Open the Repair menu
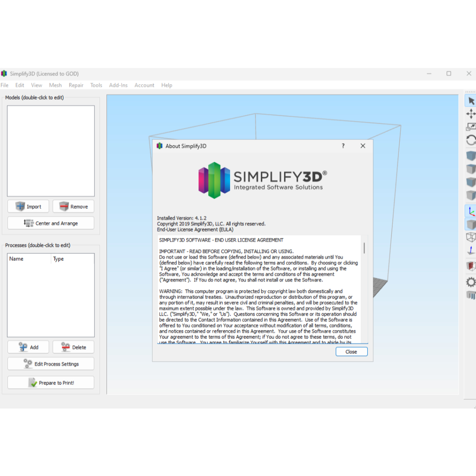Image resolution: width=476 pixels, height=476 pixels. pos(76,85)
